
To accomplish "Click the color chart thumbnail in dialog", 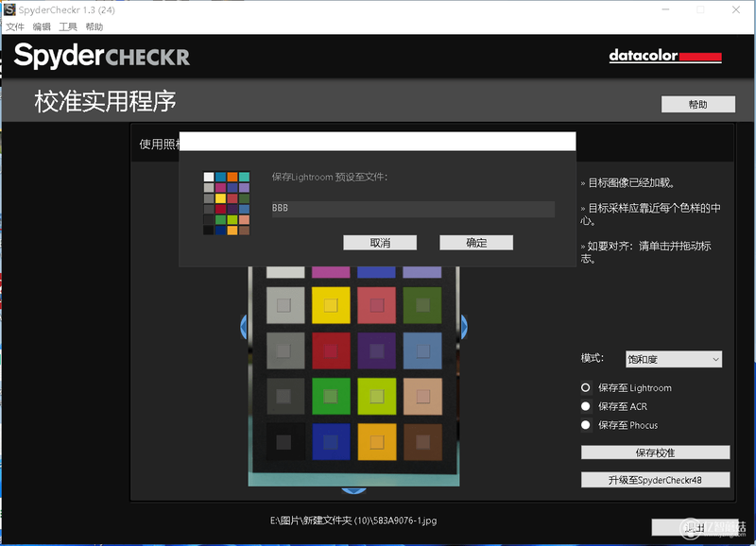I will click(x=226, y=203).
